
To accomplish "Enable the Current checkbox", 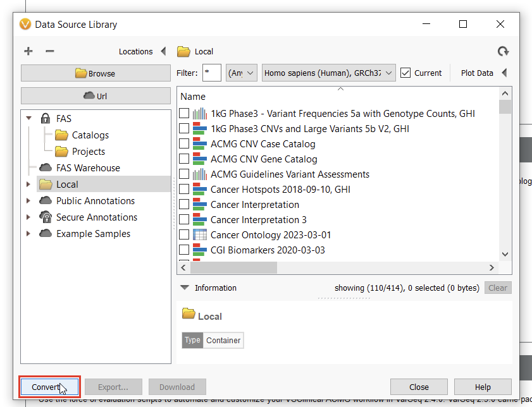I will click(x=405, y=73).
